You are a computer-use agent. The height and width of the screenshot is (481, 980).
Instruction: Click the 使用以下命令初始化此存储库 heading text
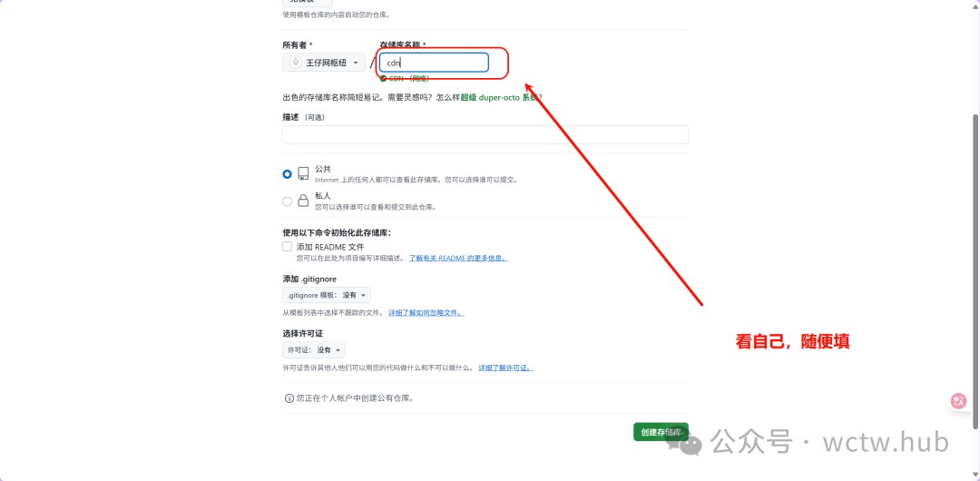[337, 232]
